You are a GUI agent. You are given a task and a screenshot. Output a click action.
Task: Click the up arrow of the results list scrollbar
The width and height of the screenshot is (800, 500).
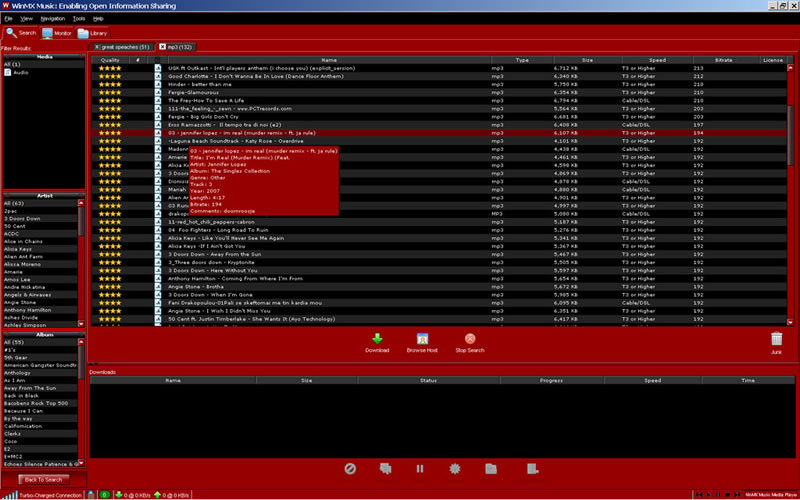pos(791,67)
